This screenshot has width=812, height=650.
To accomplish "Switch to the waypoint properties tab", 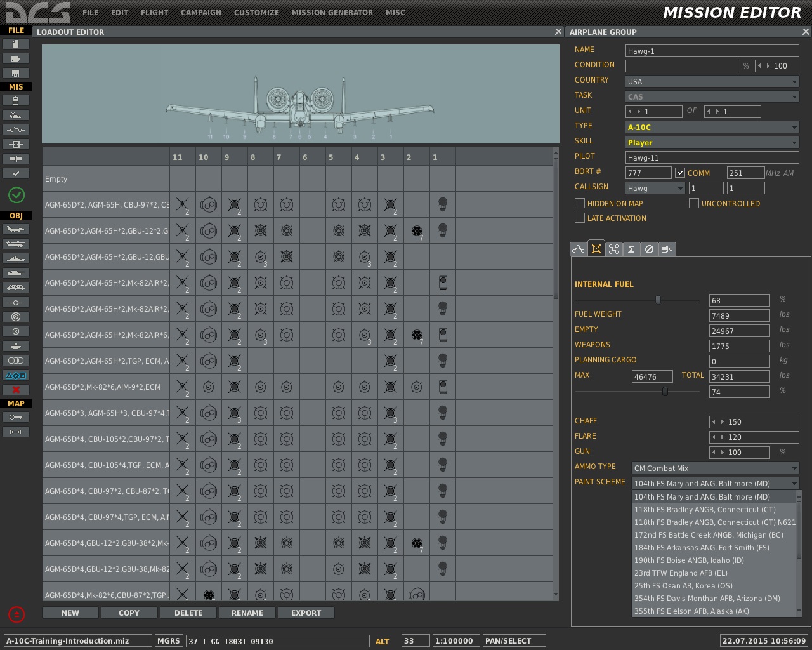I will (x=667, y=249).
